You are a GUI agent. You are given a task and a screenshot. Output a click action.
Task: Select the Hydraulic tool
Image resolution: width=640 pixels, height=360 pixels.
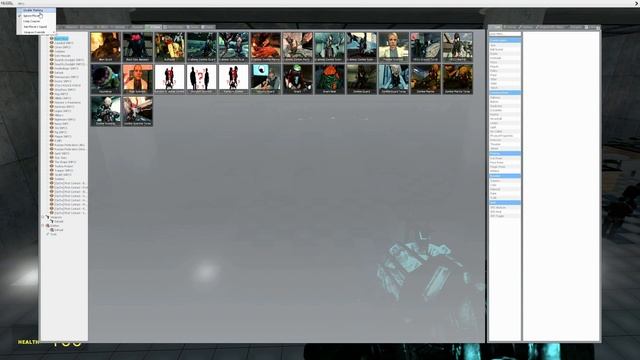coord(505,58)
